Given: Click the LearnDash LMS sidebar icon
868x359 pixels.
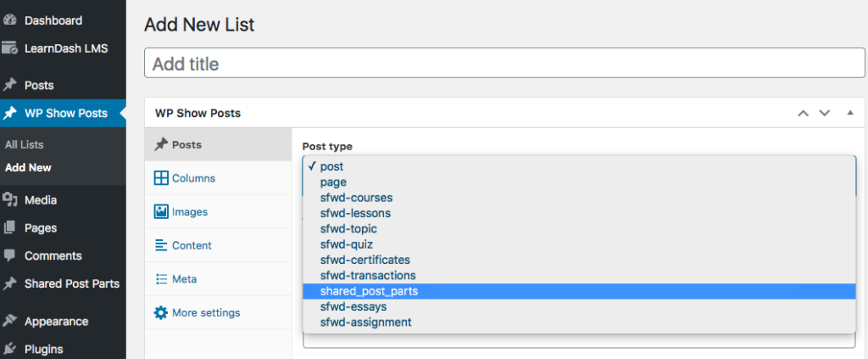Looking at the screenshot, I should pos(10,48).
